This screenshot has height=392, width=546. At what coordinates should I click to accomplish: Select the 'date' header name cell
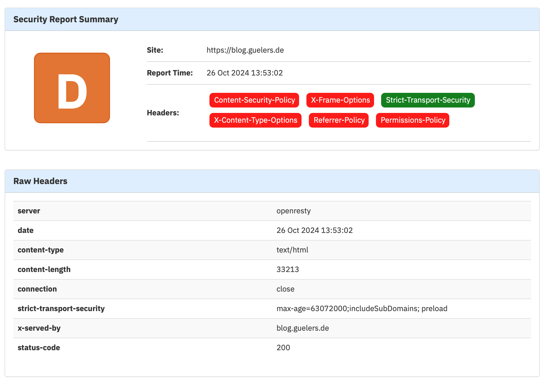click(26, 230)
